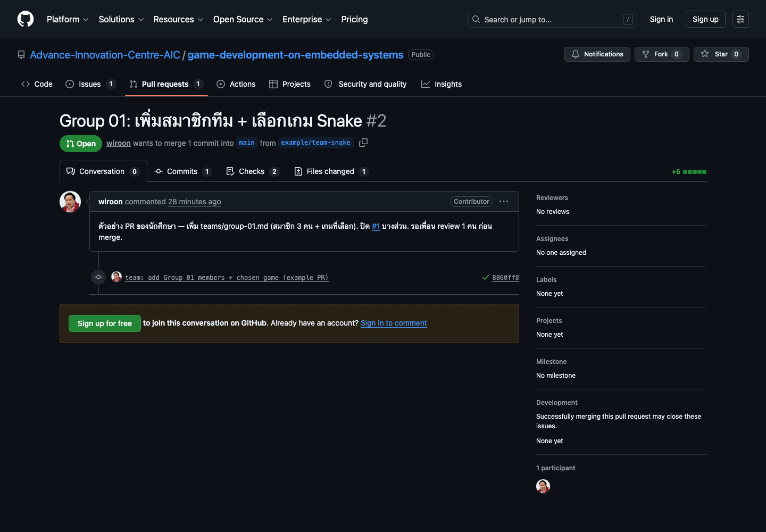Expand the Solutions dropdown menu
This screenshot has width=766, height=532.
click(121, 19)
